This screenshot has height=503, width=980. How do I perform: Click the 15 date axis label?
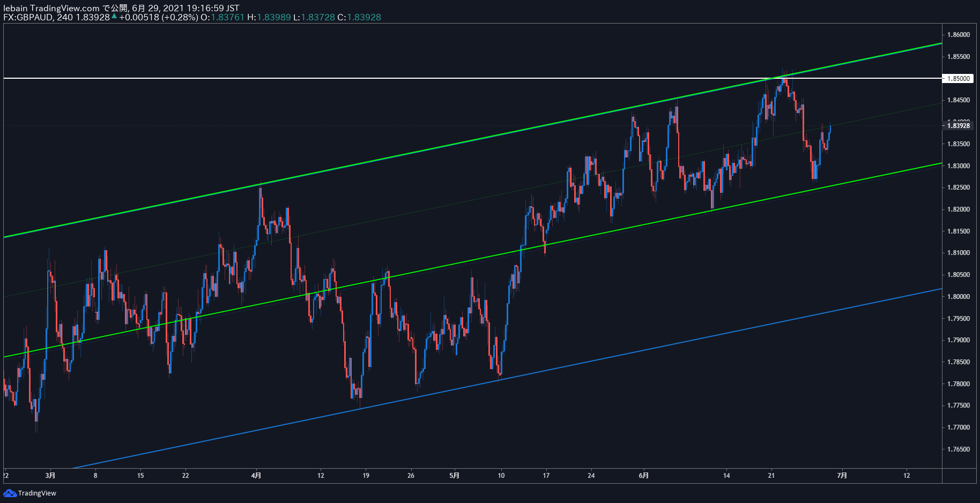point(140,475)
